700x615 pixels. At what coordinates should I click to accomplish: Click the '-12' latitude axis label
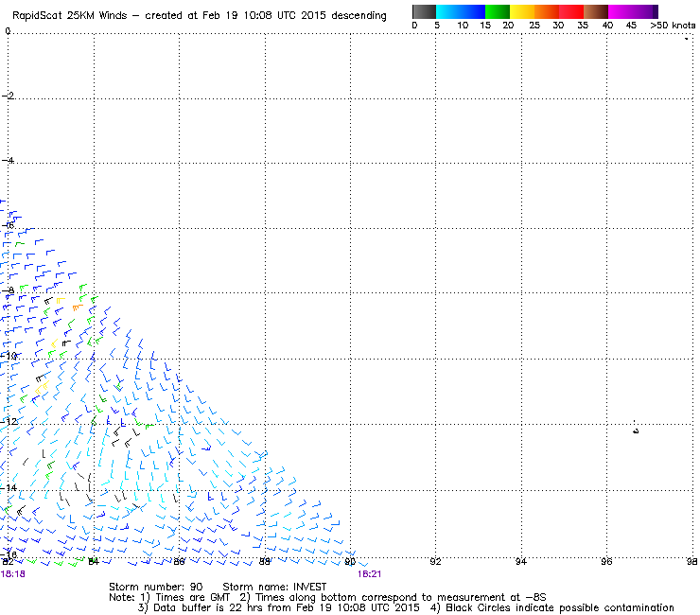[9, 422]
